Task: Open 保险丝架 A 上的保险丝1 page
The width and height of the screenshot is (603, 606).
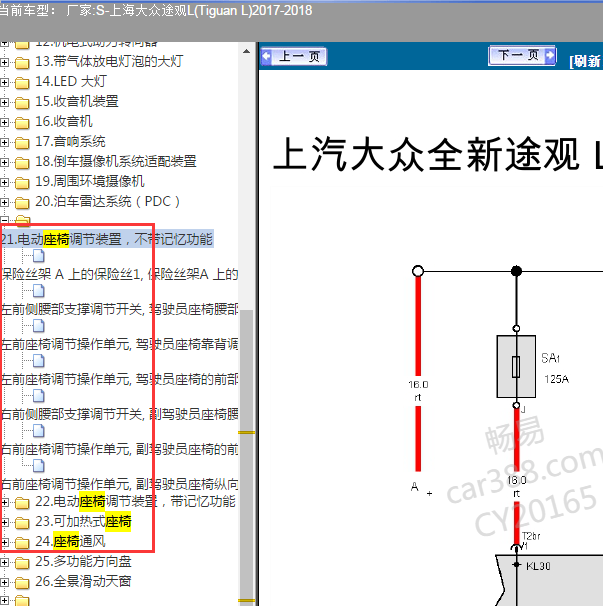Action: (119, 274)
